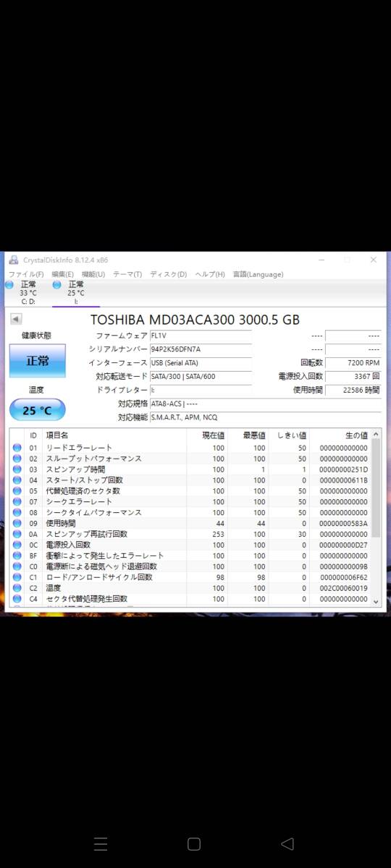The width and height of the screenshot is (391, 868).
Task: Click raw value 00000000251D
Action: coord(344,469)
